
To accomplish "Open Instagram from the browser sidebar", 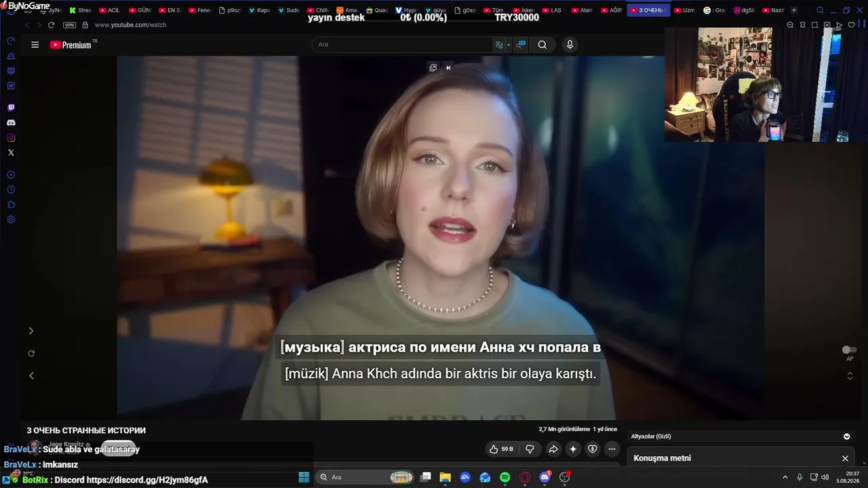I will pyautogui.click(x=11, y=138).
